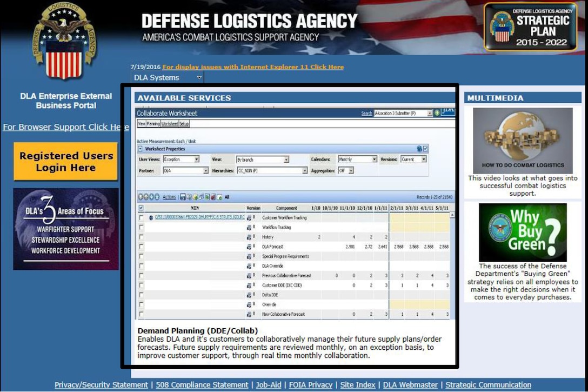The image size is (588, 392).
Task: Check the Delta DDE row checkbox
Action: (141, 295)
